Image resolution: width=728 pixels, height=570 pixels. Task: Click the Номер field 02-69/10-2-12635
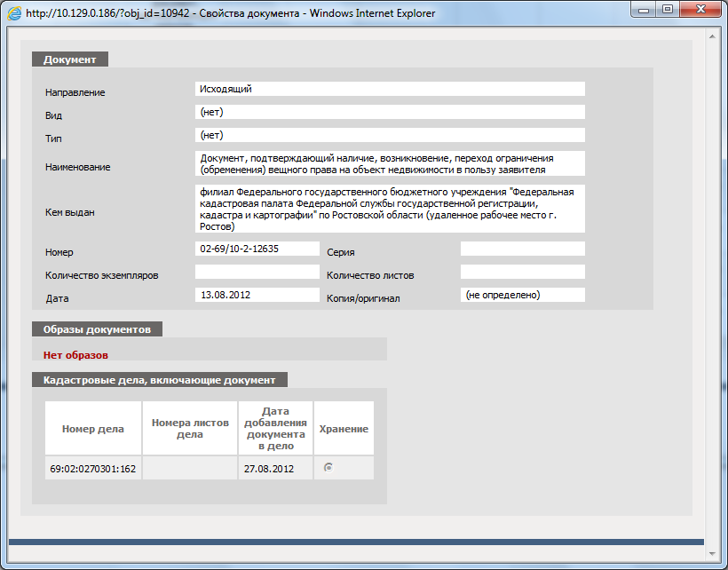pyautogui.click(x=257, y=249)
